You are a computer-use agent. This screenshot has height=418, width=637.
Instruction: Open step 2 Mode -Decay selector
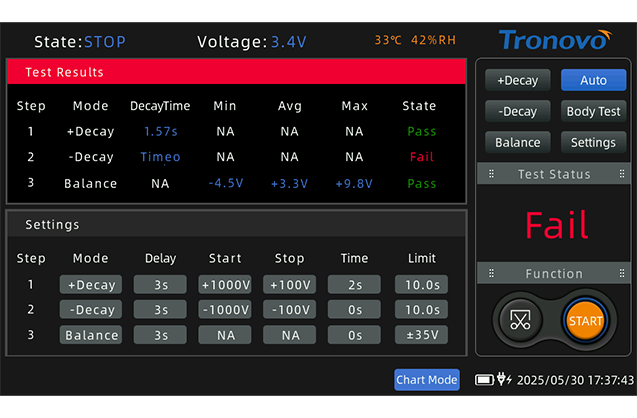[x=90, y=309]
